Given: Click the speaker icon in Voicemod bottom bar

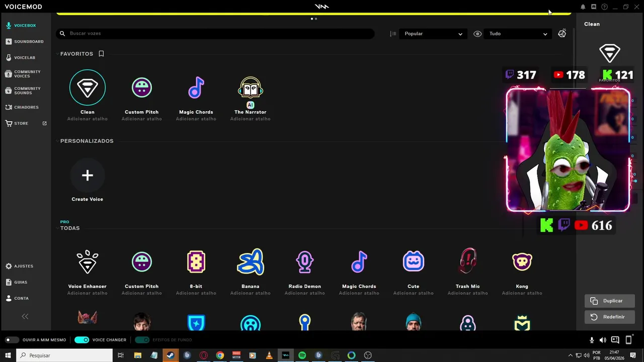Looking at the screenshot, I should pyautogui.click(x=603, y=340).
